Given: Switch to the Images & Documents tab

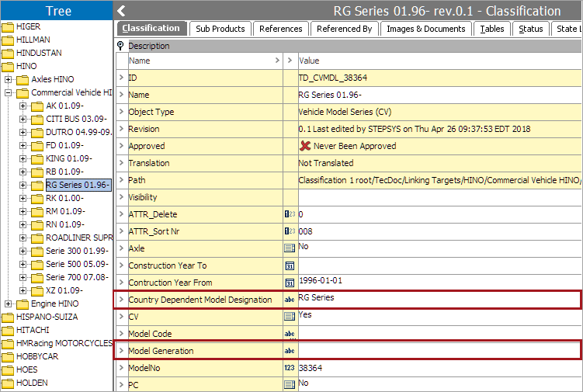Looking at the screenshot, I should [x=426, y=29].
